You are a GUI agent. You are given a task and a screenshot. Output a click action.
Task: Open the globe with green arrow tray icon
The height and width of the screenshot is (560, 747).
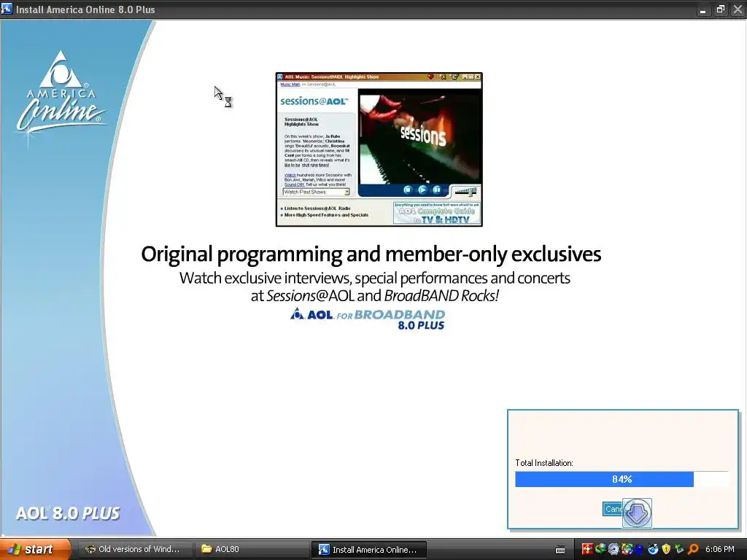(601, 549)
